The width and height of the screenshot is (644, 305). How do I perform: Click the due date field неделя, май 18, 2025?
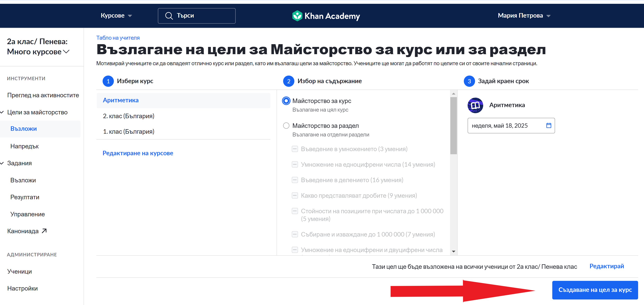coord(511,126)
